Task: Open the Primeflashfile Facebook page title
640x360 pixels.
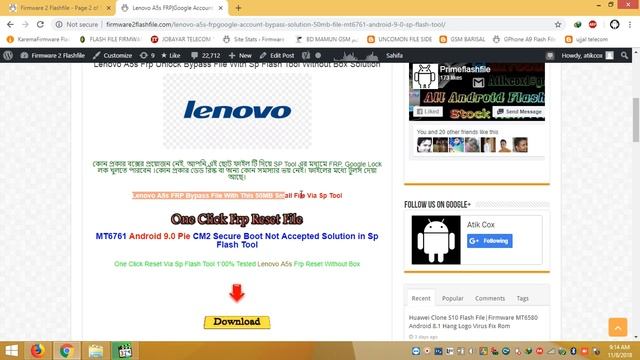Action: (x=465, y=69)
